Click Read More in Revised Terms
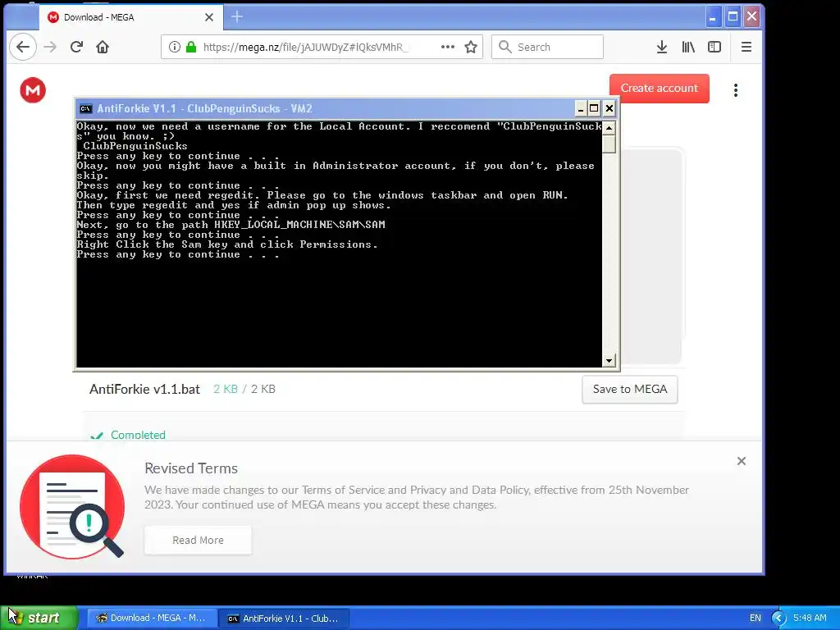Viewport: 840px width, 630px height. tap(198, 540)
